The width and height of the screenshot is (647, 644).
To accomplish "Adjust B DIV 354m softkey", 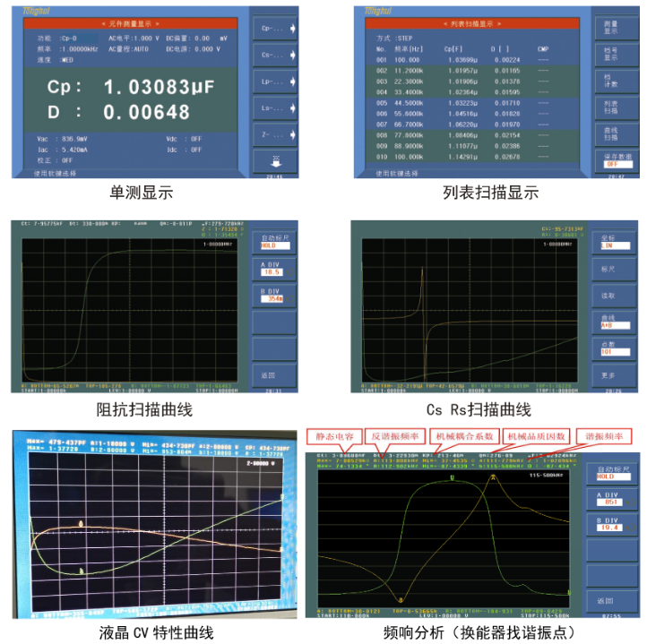I will coord(275,296).
